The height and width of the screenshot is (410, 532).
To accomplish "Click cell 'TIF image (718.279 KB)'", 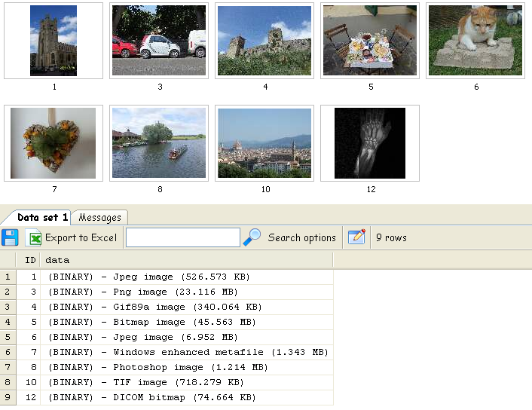I will click(x=187, y=382).
